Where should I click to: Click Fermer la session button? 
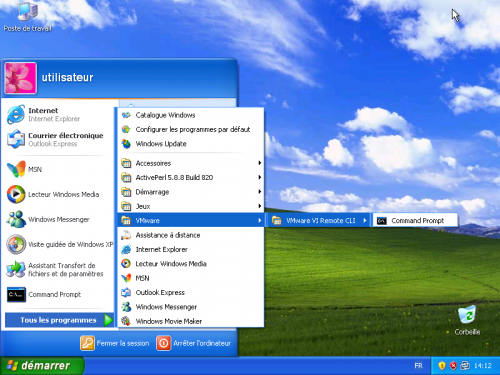tap(115, 343)
